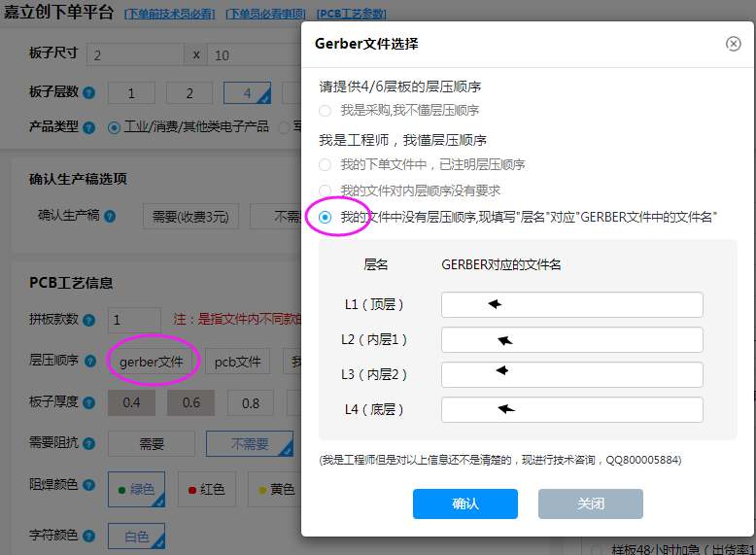Click help icon beside 阻焊颜色
The image size is (756, 555).
point(89,483)
